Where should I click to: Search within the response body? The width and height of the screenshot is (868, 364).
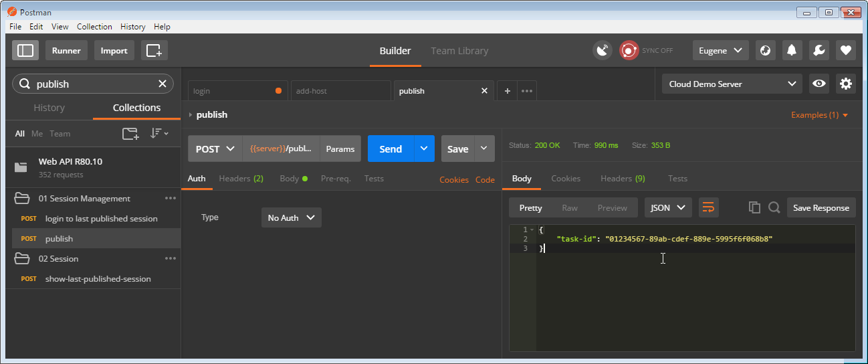[x=774, y=207]
